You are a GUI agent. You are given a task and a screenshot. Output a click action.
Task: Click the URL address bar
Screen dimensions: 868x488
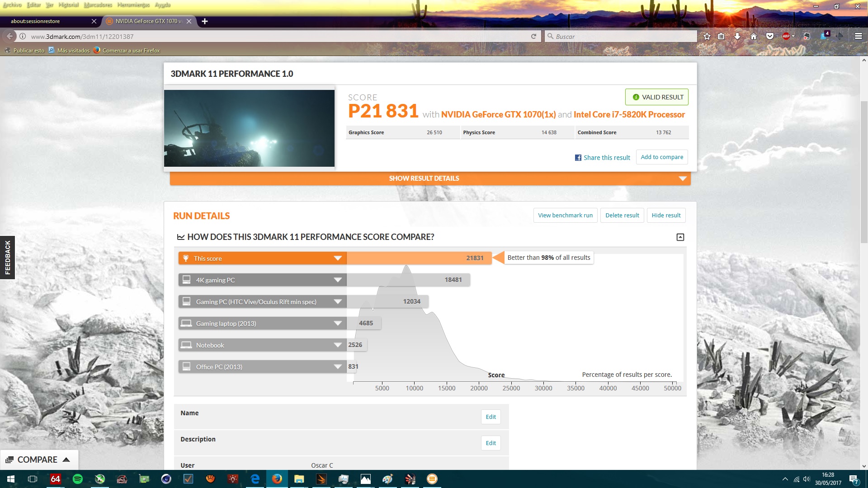click(x=278, y=37)
